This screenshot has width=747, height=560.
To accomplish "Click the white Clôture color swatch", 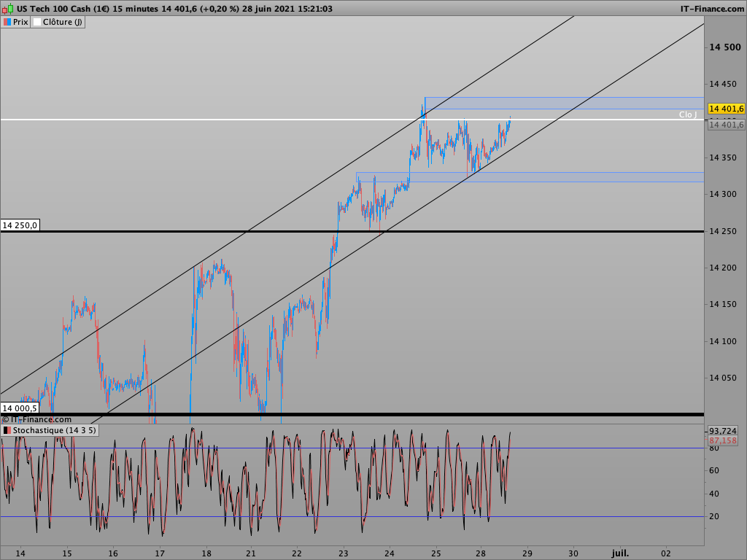I will (x=36, y=22).
